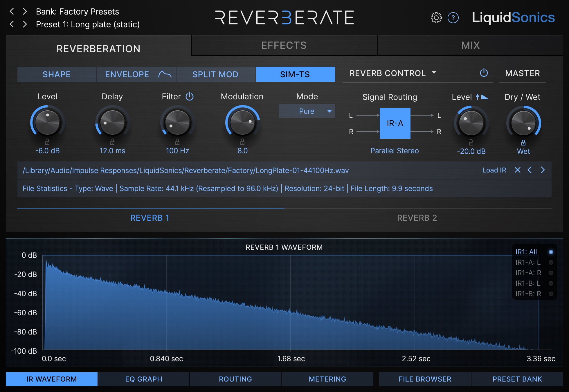Open the REVERB 2 tab
Viewport: 569px width, 392px height.
pyautogui.click(x=417, y=217)
